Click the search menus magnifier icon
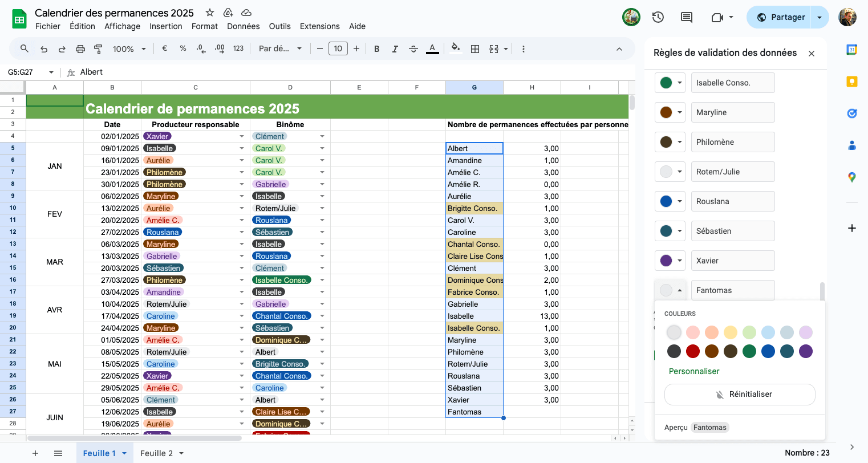 [x=25, y=48]
